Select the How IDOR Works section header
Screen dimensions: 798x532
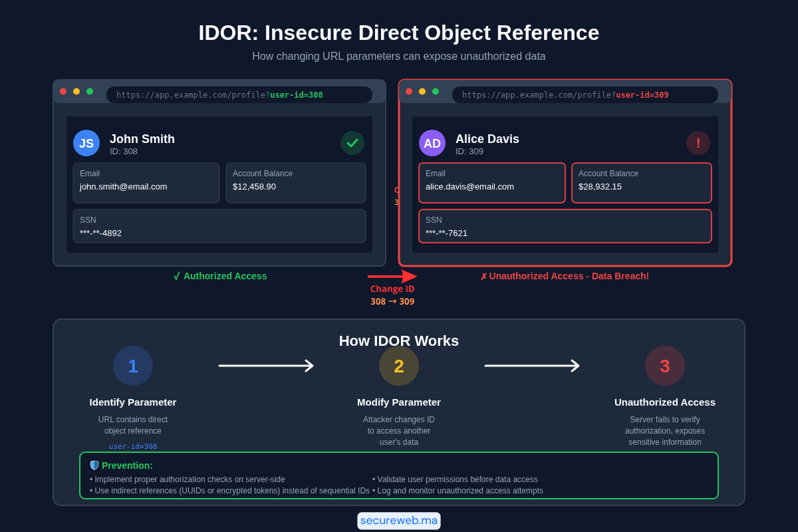point(399,340)
